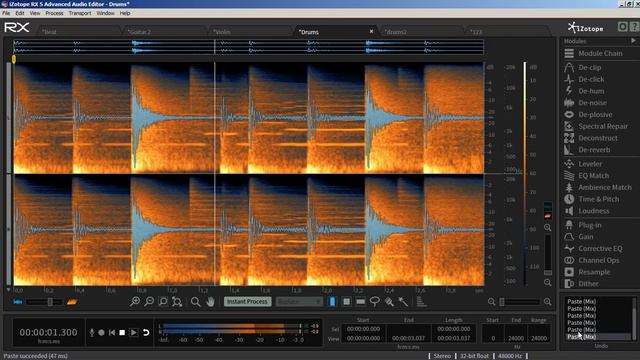
Task: Click the rewind to start button
Action: (x=112, y=333)
